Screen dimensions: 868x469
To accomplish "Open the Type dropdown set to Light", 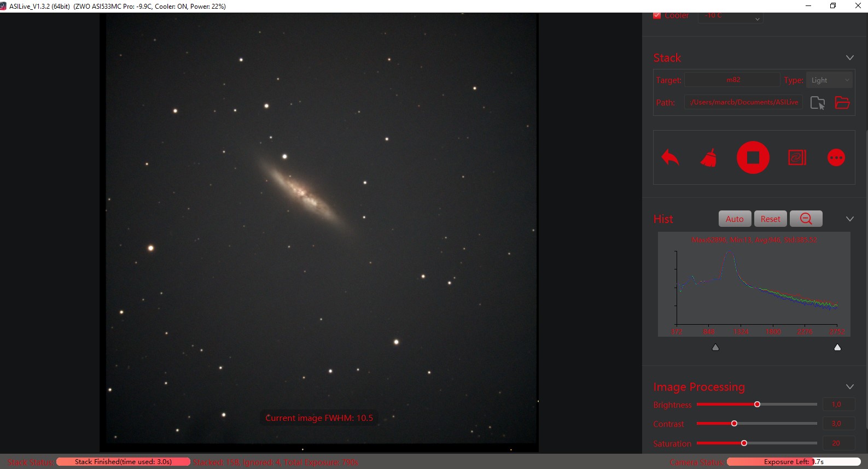I will [829, 80].
